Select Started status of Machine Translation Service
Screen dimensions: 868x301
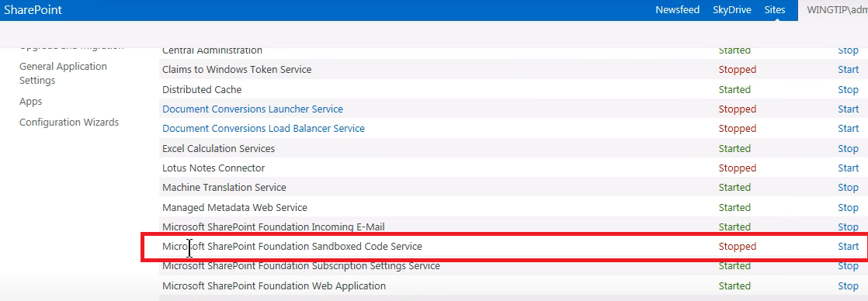coord(734,188)
